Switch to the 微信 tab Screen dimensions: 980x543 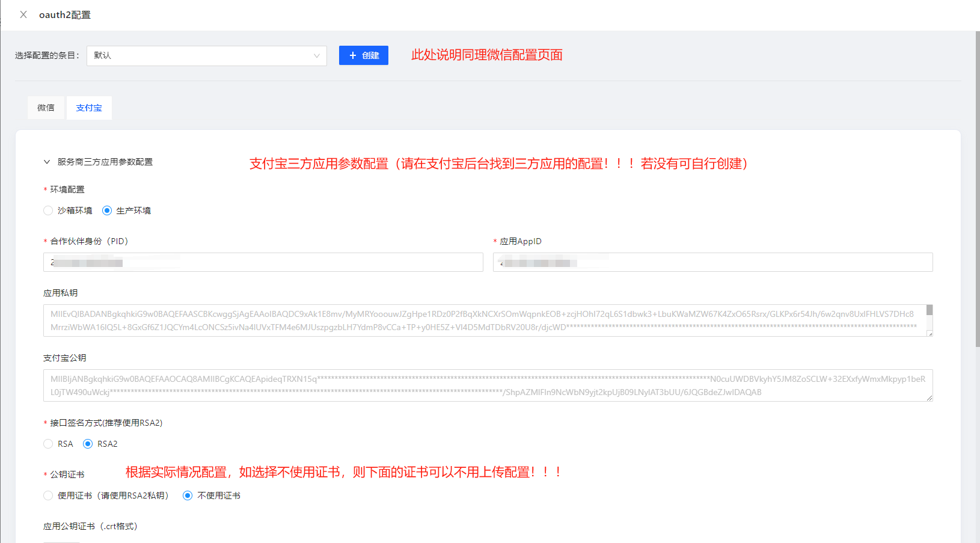tap(46, 108)
